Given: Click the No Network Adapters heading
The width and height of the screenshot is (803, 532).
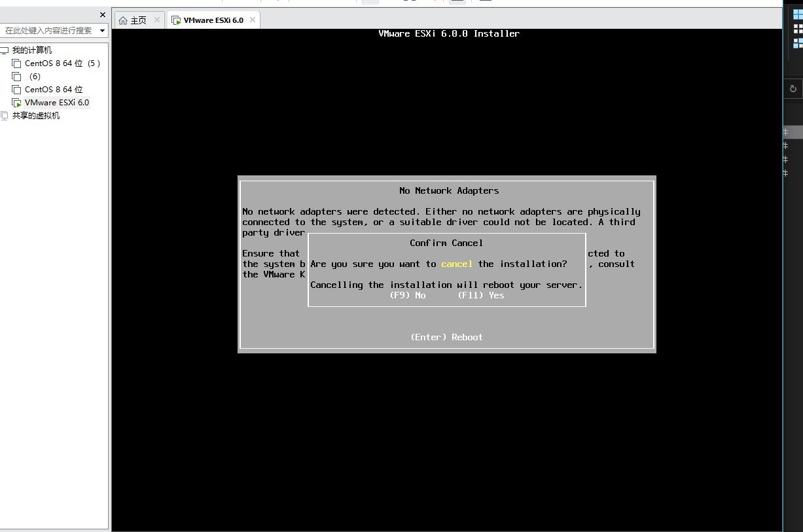Looking at the screenshot, I should click(x=449, y=190).
